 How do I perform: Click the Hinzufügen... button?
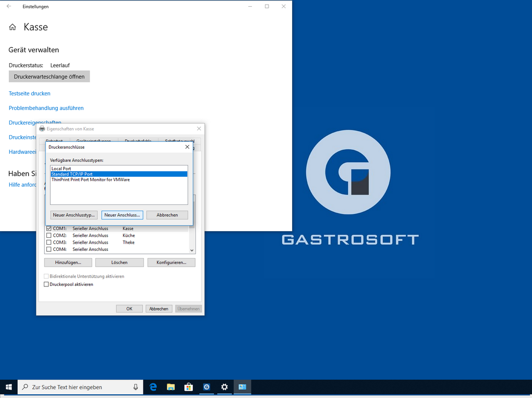point(68,262)
